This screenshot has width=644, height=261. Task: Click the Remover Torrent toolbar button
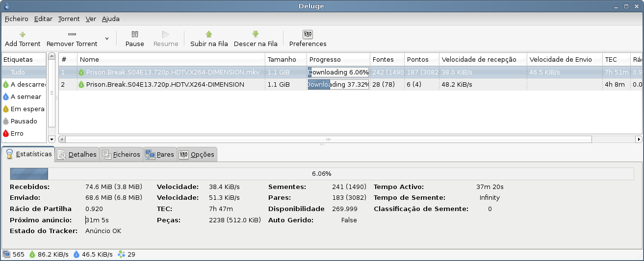(x=72, y=39)
